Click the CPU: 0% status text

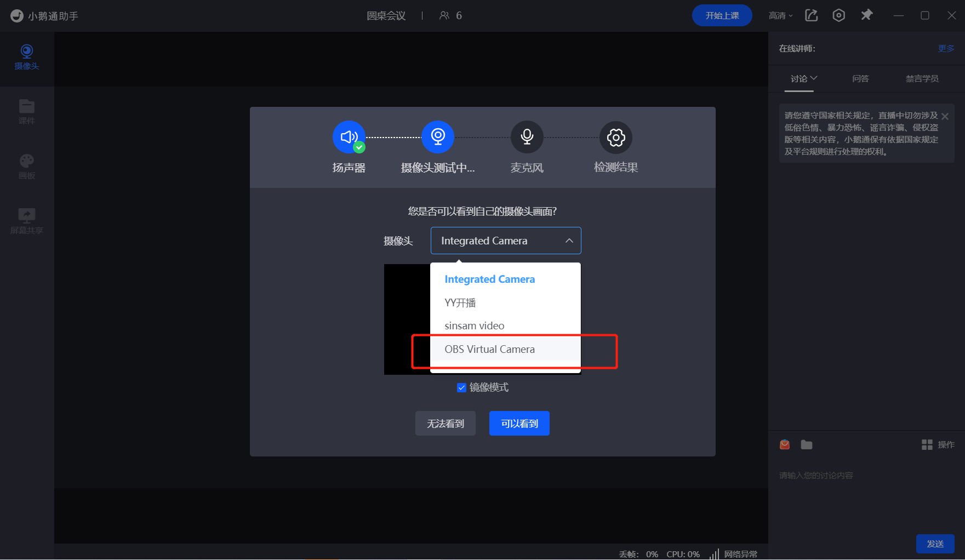[x=683, y=554]
